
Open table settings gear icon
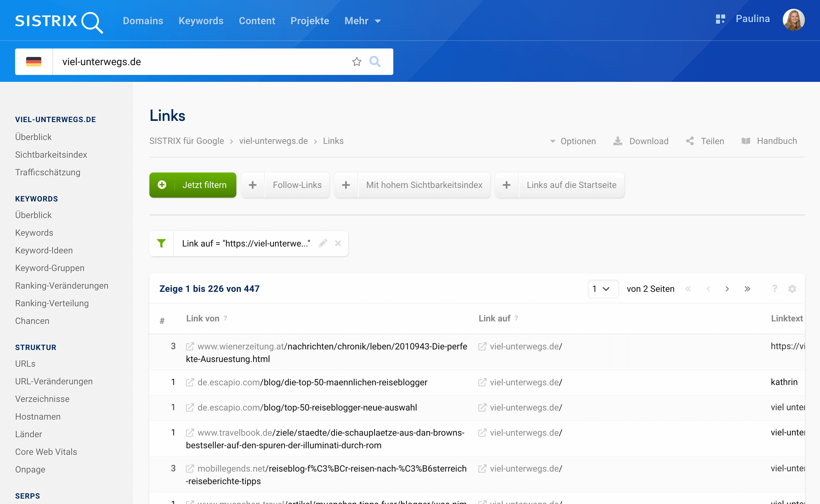792,289
